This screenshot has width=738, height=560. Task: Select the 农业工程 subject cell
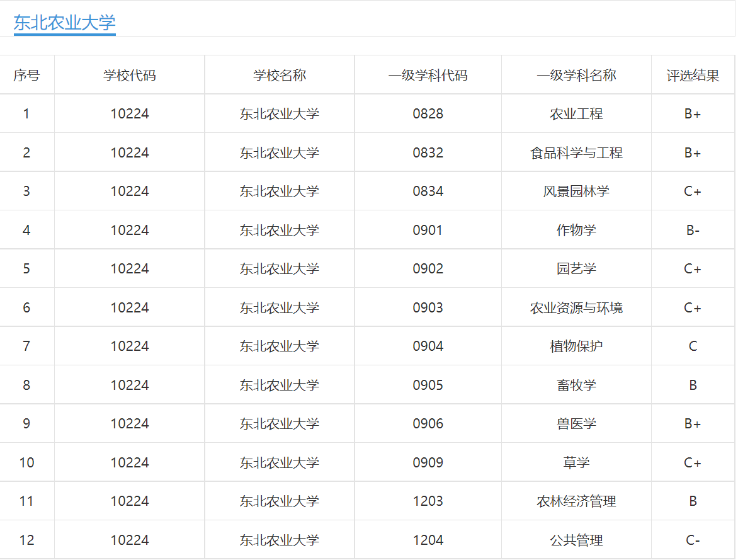(577, 114)
